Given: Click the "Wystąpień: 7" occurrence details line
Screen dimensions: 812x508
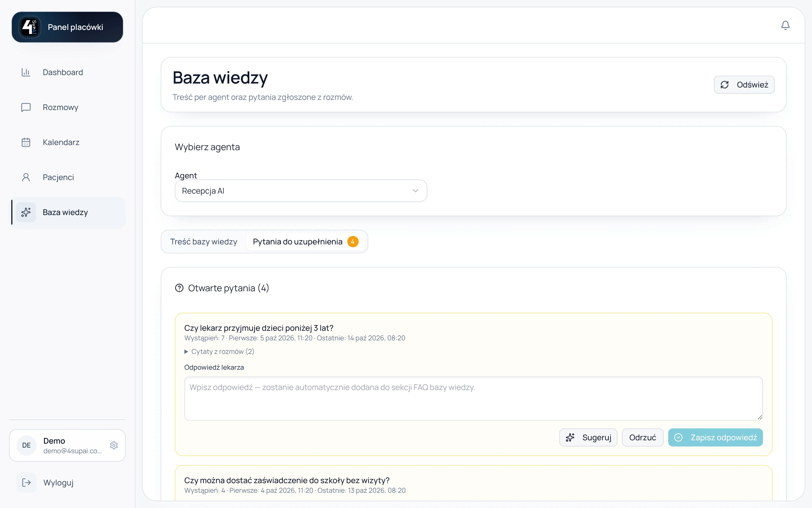Looking at the screenshot, I should pos(295,338).
